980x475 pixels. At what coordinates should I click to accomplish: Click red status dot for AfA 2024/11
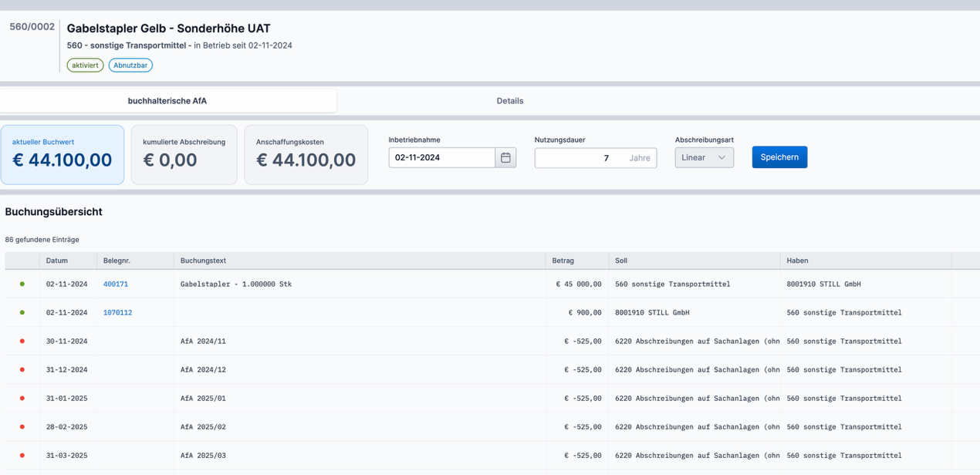pos(22,341)
